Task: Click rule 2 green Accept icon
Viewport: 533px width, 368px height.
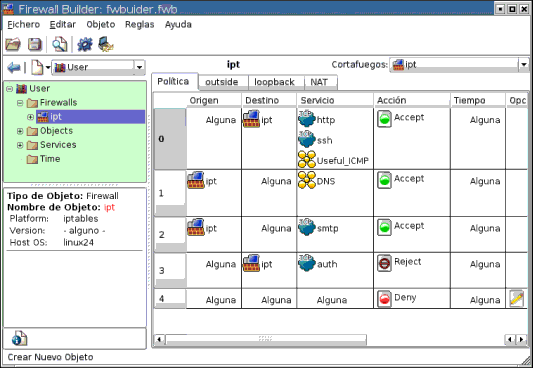Action: point(384,227)
